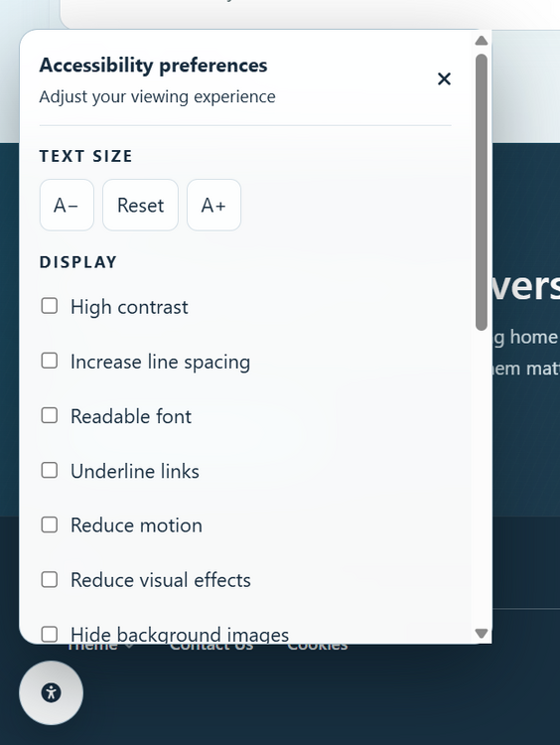
Task: Click the Increase line spacing label
Action: (160, 362)
